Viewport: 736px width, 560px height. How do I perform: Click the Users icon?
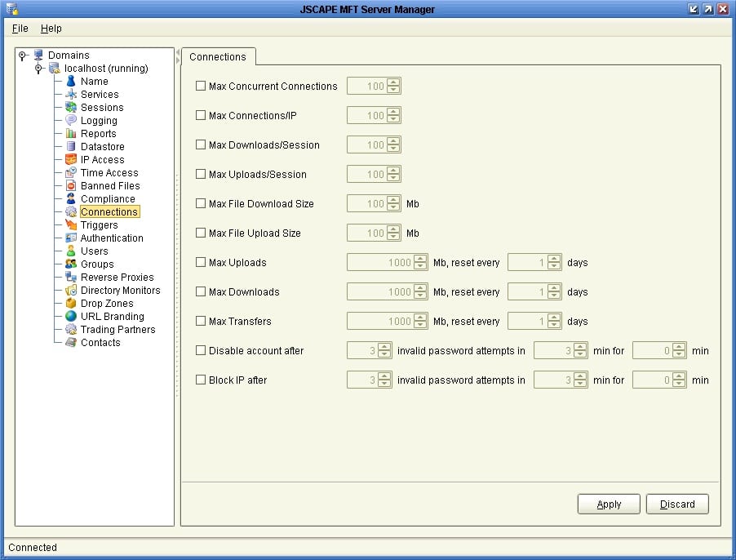tap(71, 251)
